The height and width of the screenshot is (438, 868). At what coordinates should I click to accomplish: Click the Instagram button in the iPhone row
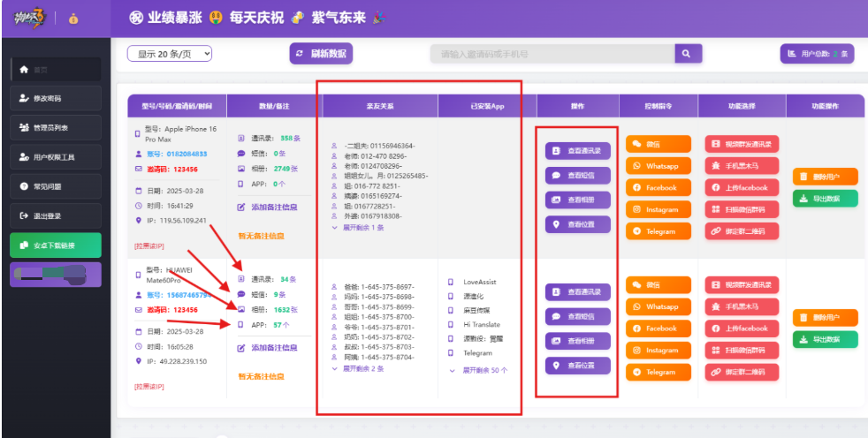[x=659, y=209]
